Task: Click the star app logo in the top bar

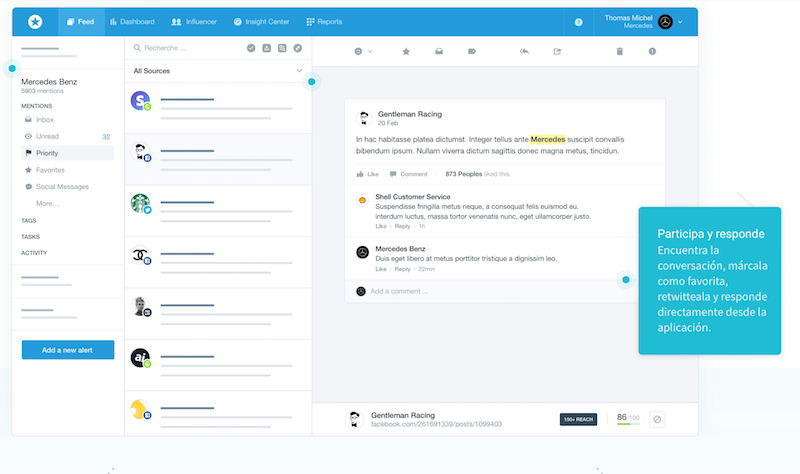Action: point(35,21)
